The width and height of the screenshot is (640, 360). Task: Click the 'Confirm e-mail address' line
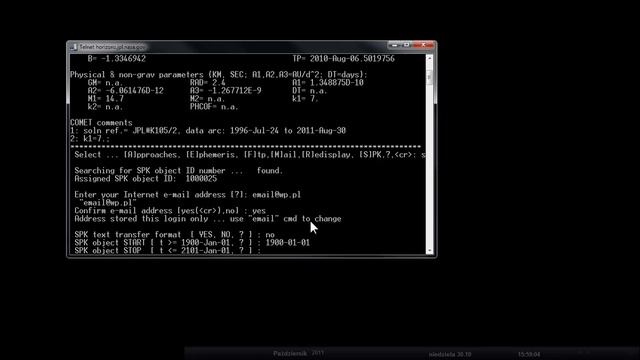170,211
